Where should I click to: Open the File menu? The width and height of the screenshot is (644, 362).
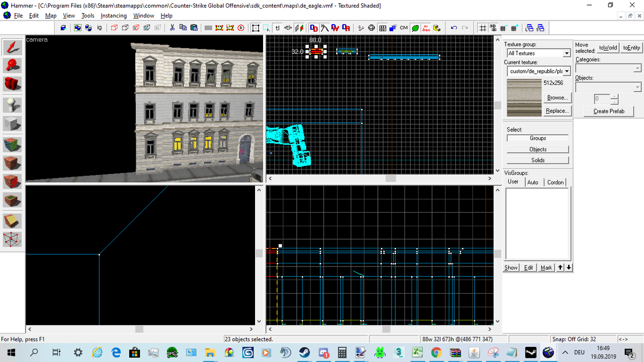(x=18, y=16)
